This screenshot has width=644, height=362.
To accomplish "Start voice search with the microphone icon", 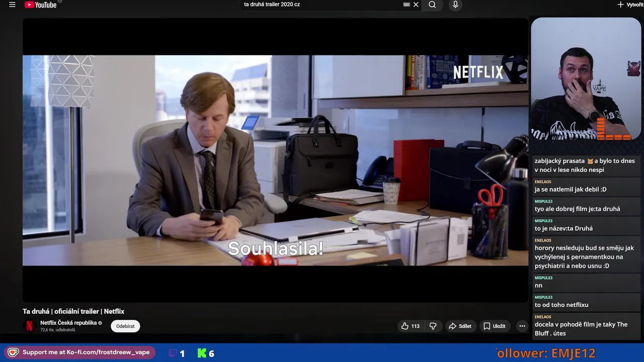I will pos(455,5).
